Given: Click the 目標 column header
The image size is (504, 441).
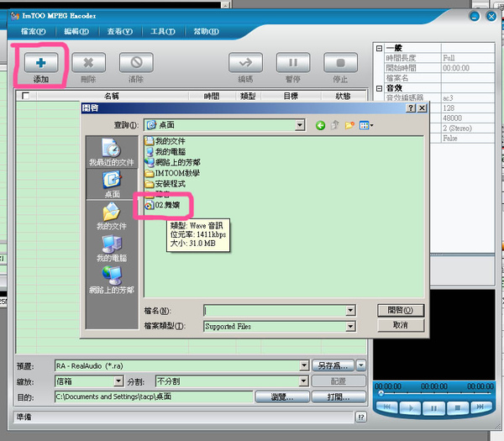Looking at the screenshot, I should 291,96.
